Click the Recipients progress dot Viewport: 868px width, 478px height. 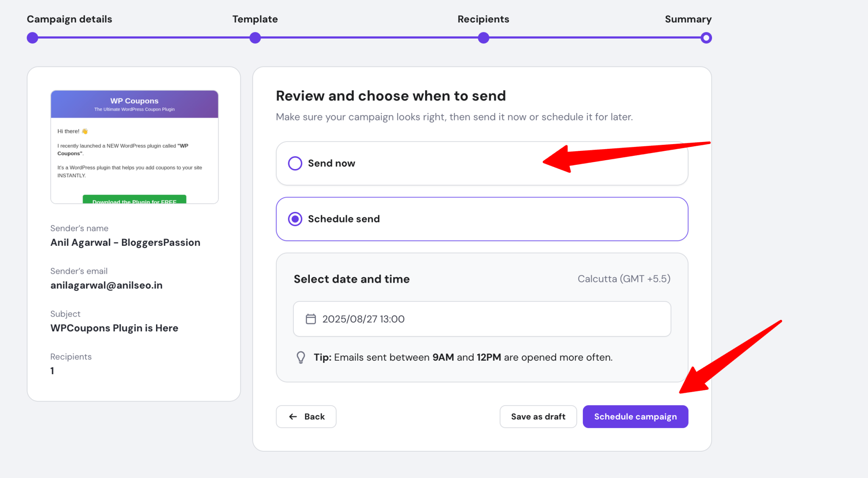click(x=484, y=38)
